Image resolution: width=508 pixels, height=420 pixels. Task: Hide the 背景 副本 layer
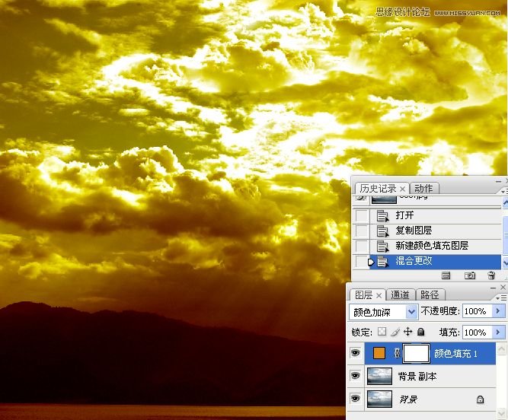(356, 376)
